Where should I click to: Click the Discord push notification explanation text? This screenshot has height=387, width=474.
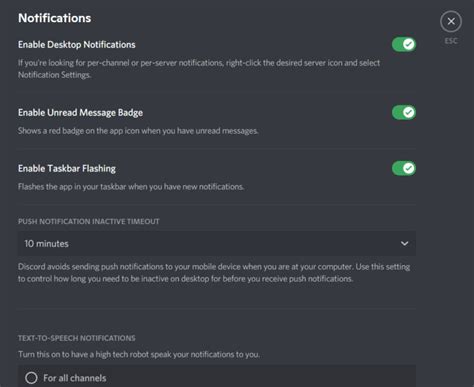point(214,273)
